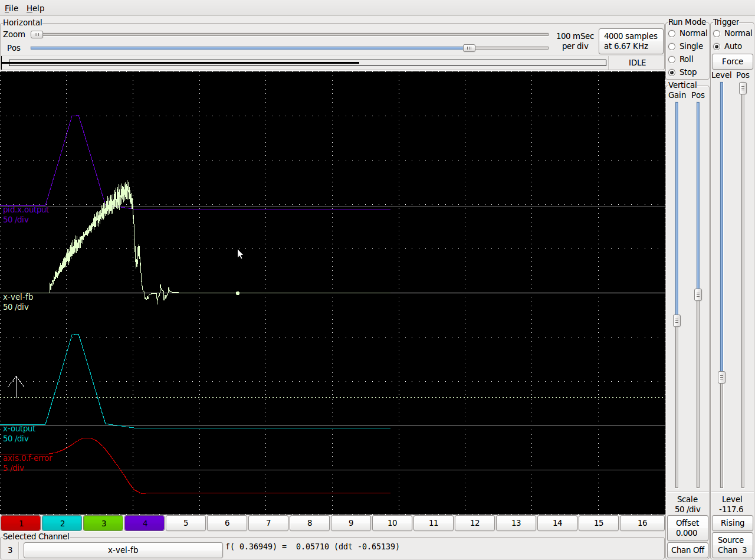Select Normal run mode

coord(687,33)
